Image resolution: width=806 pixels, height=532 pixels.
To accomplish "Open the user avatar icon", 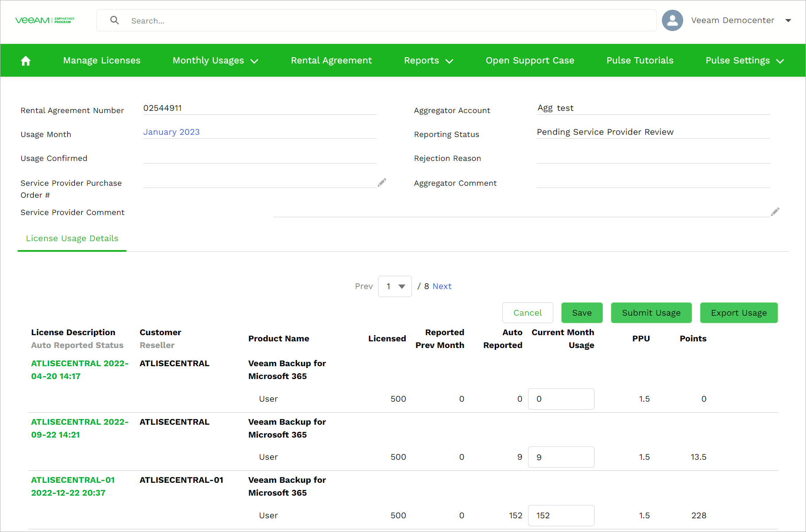I will [x=672, y=20].
